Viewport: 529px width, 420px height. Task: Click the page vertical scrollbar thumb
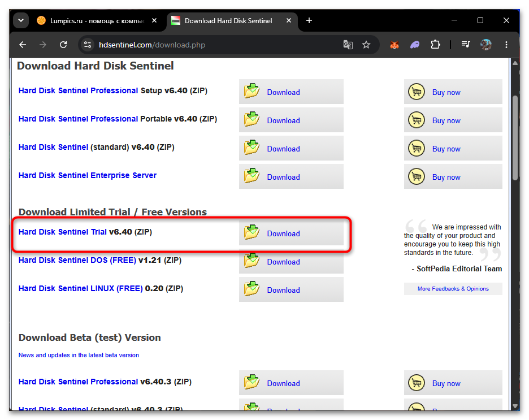tap(515, 138)
